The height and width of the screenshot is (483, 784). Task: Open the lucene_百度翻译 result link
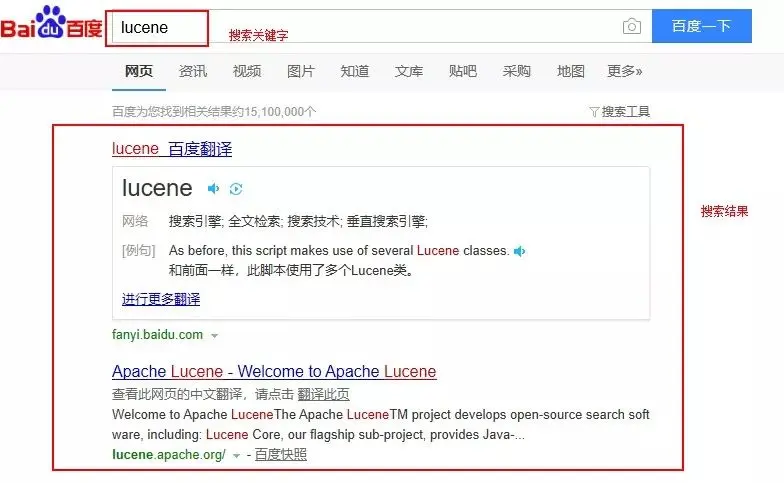[x=172, y=148]
